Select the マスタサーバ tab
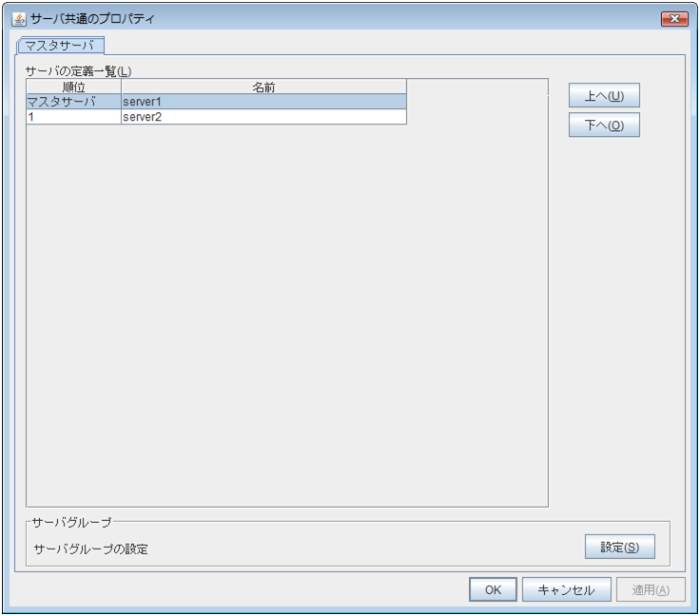Viewport: 700px width, 616px height. [x=60, y=45]
